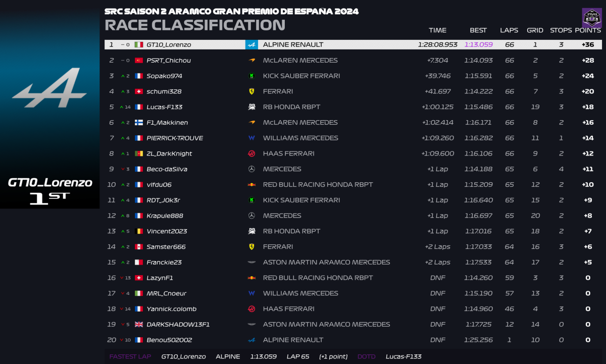Click the GRID column header

point(535,30)
